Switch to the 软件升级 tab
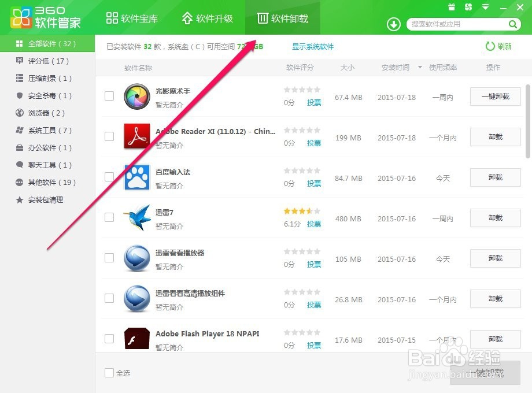Image resolution: width=532 pixels, height=393 pixels. click(x=208, y=18)
